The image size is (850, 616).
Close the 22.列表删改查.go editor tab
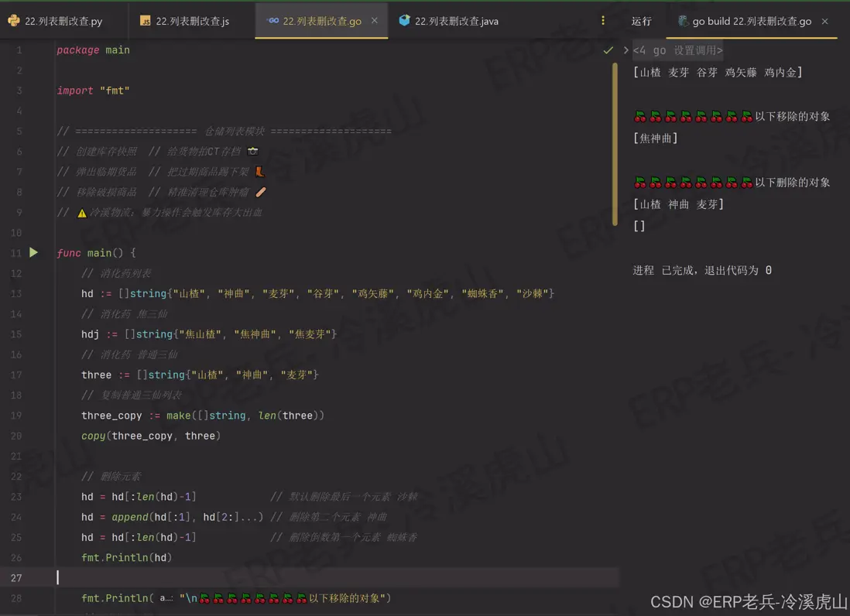pyautogui.click(x=374, y=22)
